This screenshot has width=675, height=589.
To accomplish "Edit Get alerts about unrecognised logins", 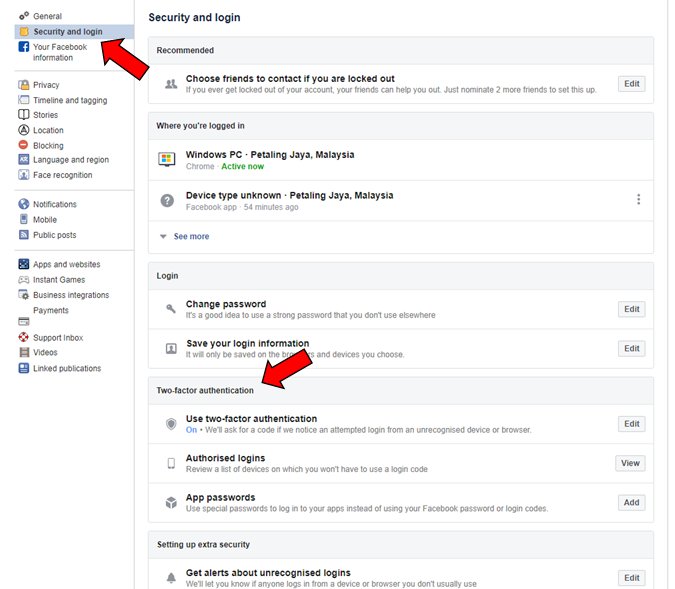I will (632, 578).
